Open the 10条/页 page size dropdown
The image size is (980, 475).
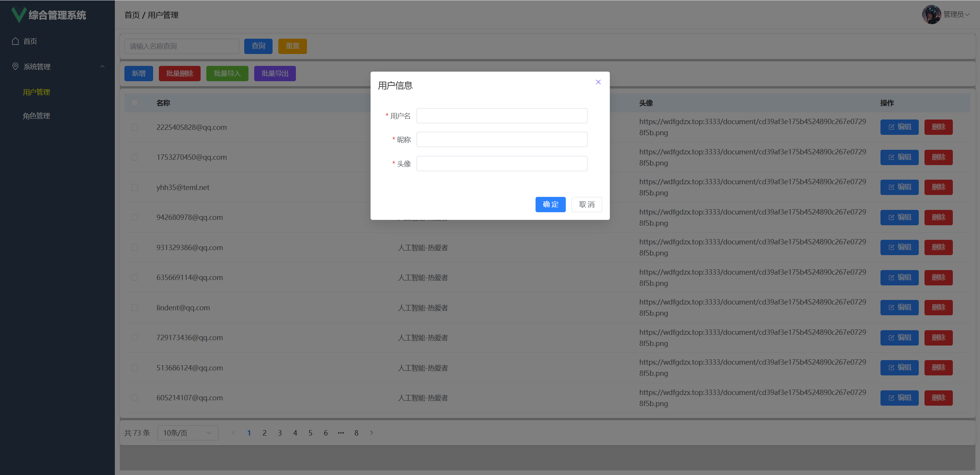[x=188, y=433]
